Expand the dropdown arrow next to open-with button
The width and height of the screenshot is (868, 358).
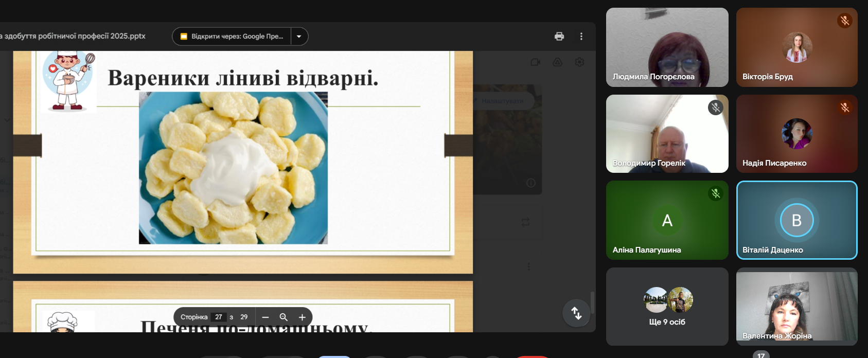click(x=299, y=37)
